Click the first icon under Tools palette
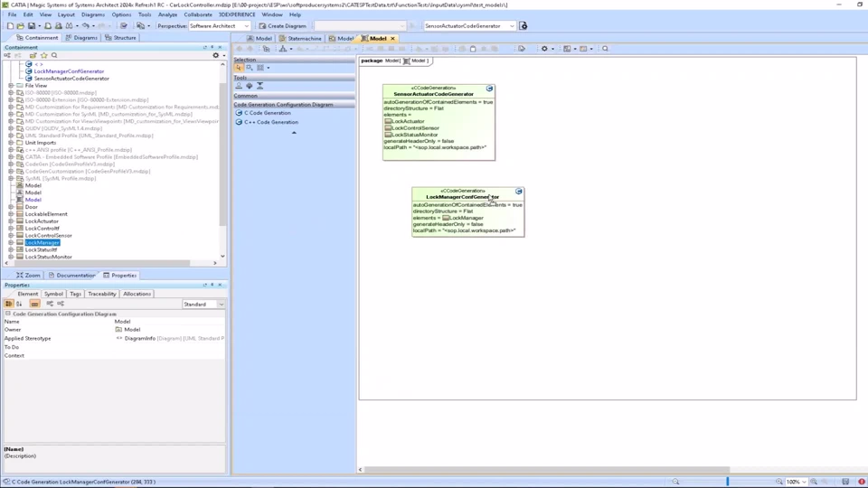Image resolution: width=868 pixels, height=488 pixels. coord(239,86)
